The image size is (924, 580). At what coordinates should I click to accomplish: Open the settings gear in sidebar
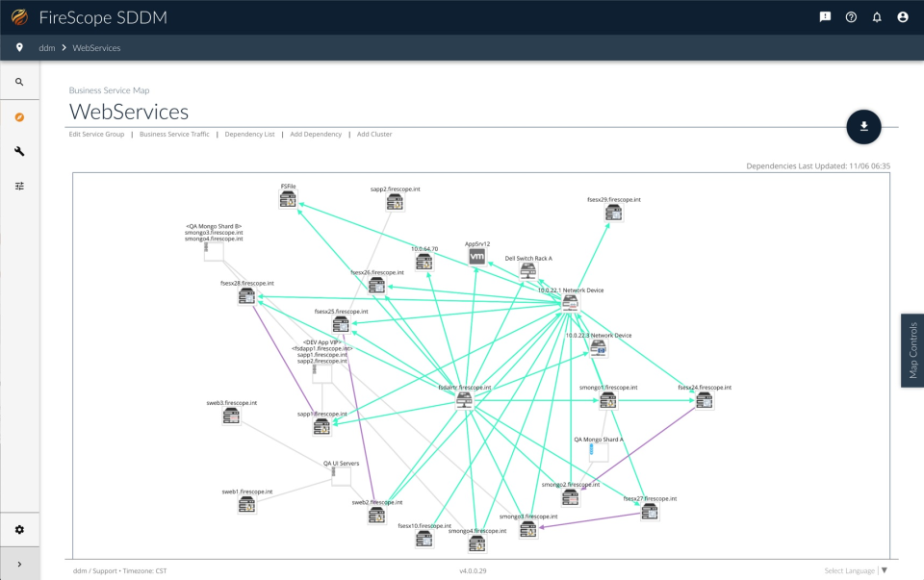[x=19, y=529]
